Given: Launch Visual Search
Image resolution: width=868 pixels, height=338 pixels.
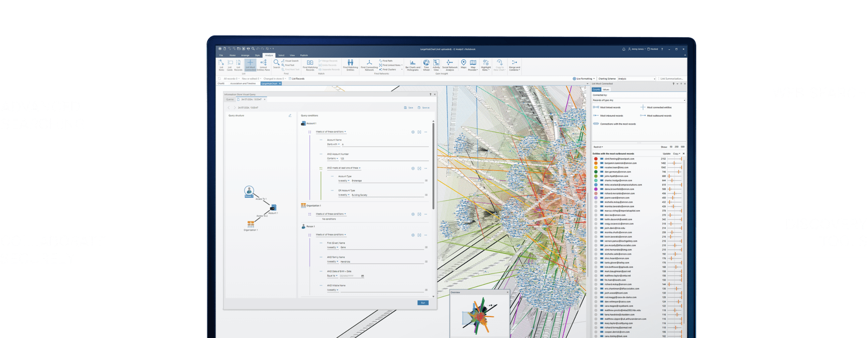Looking at the screenshot, I should (290, 61).
